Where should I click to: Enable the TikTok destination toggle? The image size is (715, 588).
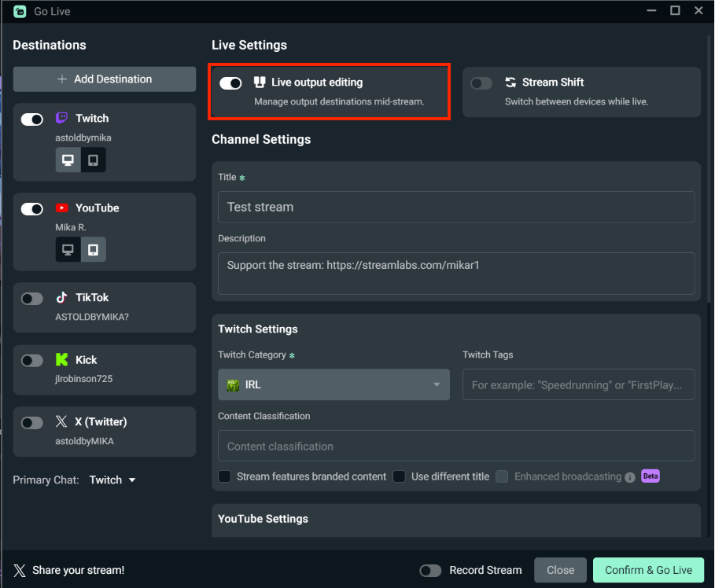(x=32, y=299)
